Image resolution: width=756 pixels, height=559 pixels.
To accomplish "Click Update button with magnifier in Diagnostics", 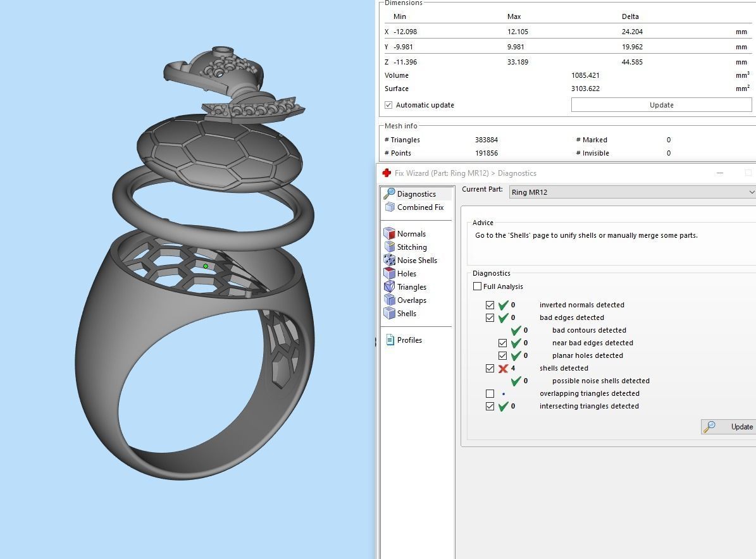I will pyautogui.click(x=728, y=426).
